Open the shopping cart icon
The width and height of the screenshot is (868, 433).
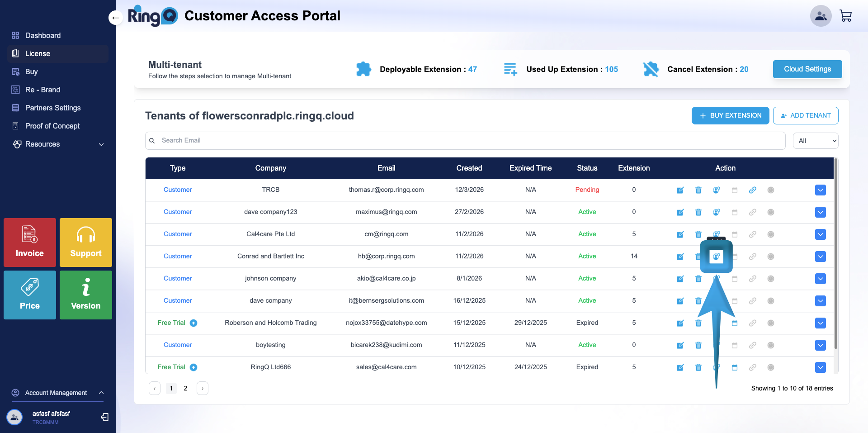(x=845, y=16)
